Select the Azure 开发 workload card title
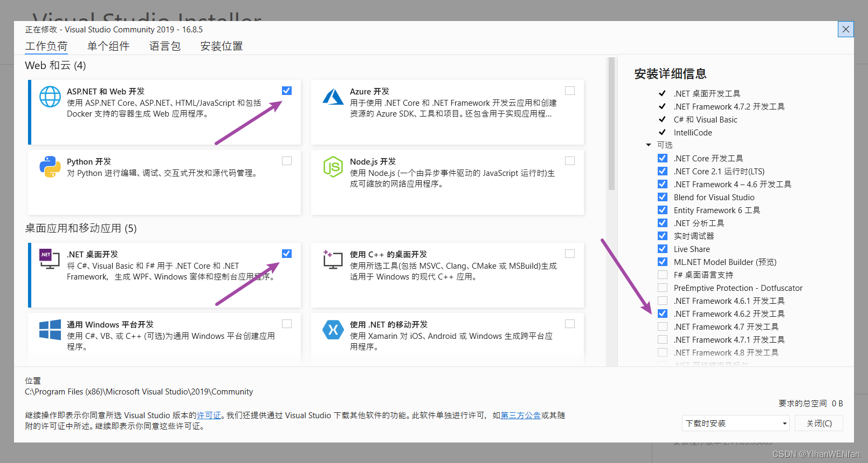Viewport: 868px width, 463px height. 369,91
